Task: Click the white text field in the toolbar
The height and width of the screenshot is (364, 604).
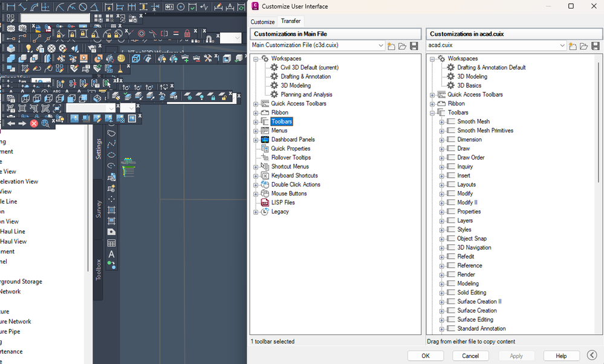Action: click(x=55, y=18)
